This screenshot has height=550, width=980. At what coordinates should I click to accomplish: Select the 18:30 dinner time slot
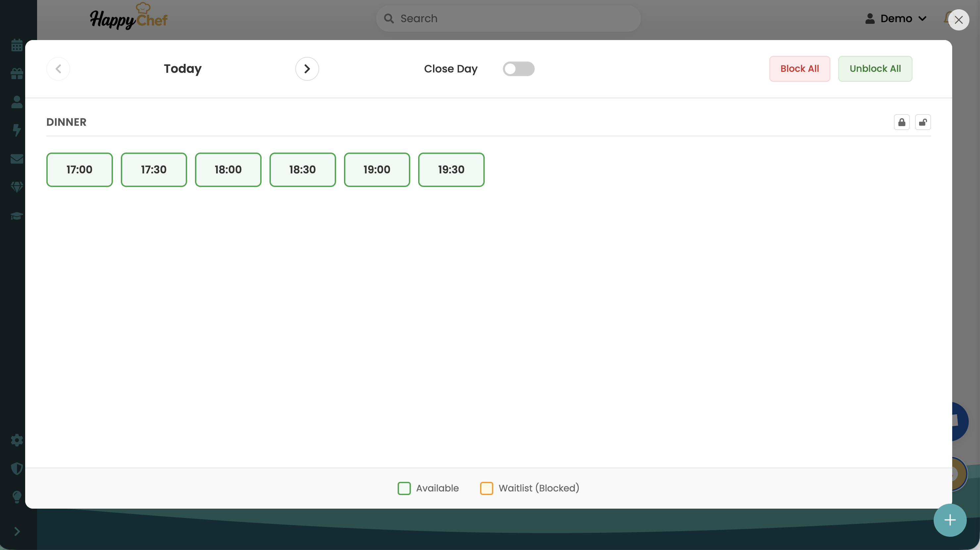point(303,170)
